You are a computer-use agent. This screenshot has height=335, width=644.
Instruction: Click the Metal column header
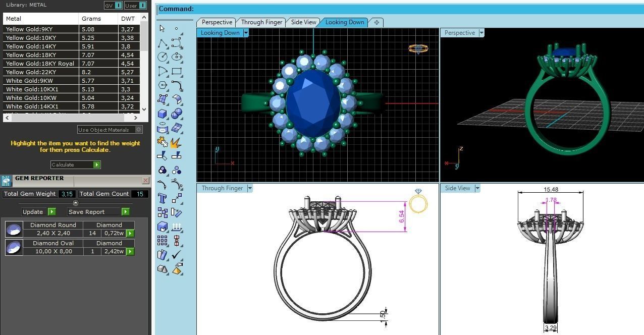pos(40,18)
